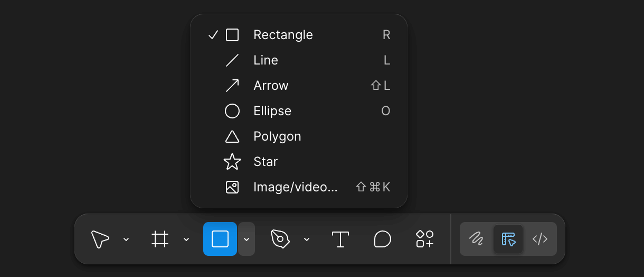
Task: Choose Image/video… menu entry
Action: tap(295, 187)
